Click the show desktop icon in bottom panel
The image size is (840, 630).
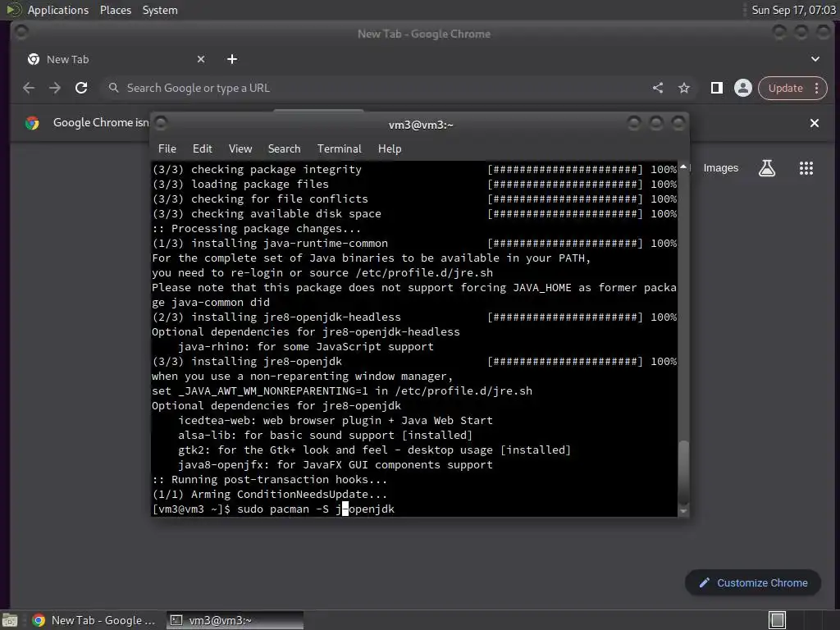10,620
